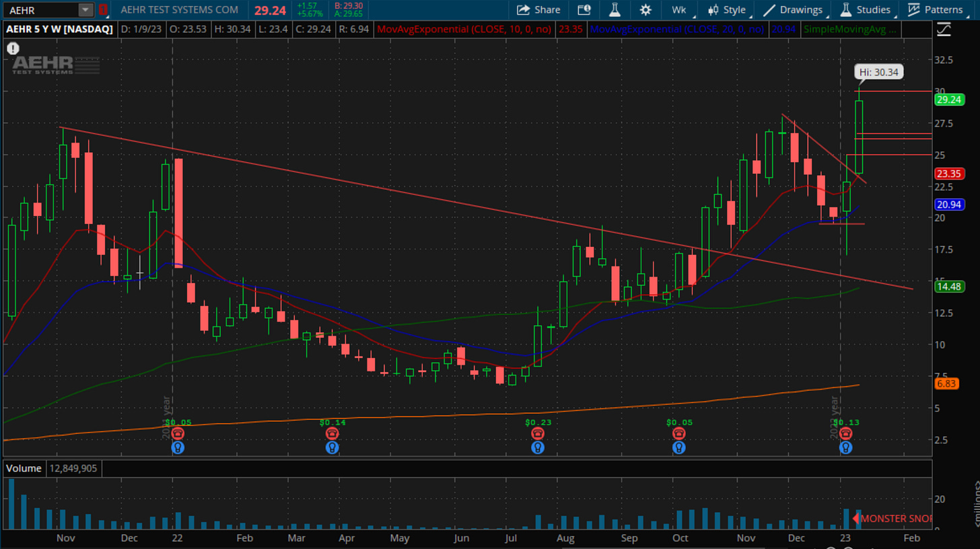Click the AEHR TEST SYSTEMS COM company name
The height and width of the screenshot is (549, 980).
tap(180, 9)
